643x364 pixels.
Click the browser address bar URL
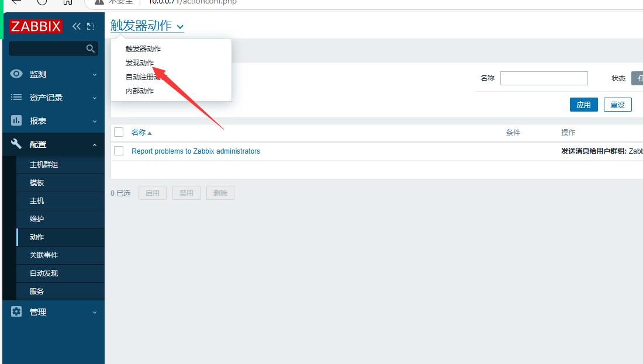192,2
